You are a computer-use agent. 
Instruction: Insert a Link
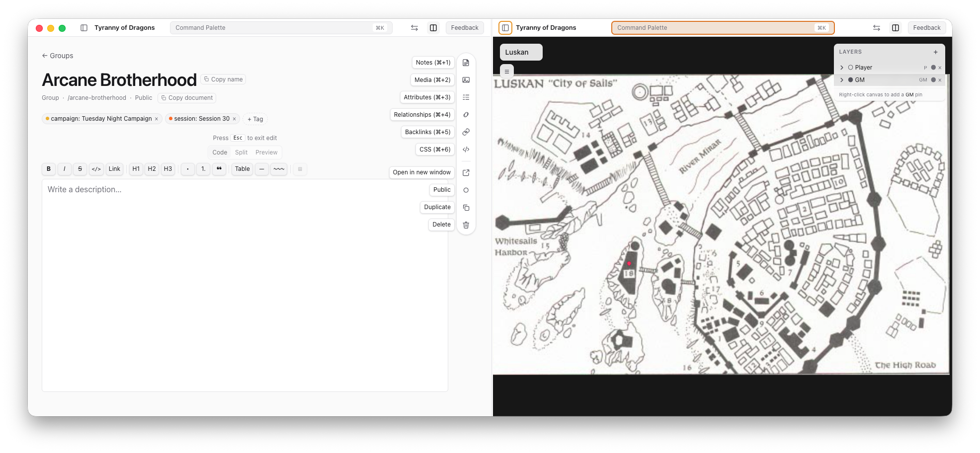point(114,169)
